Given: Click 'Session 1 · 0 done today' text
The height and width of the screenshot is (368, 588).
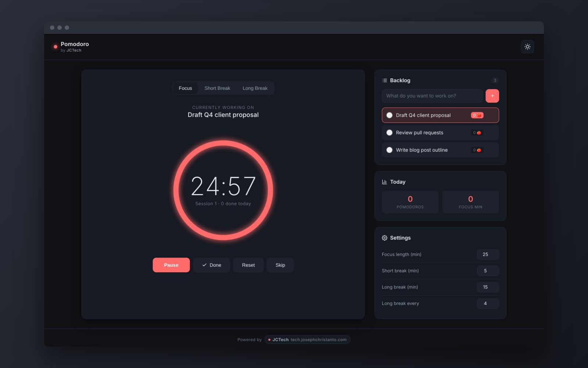Looking at the screenshot, I should [223, 204].
